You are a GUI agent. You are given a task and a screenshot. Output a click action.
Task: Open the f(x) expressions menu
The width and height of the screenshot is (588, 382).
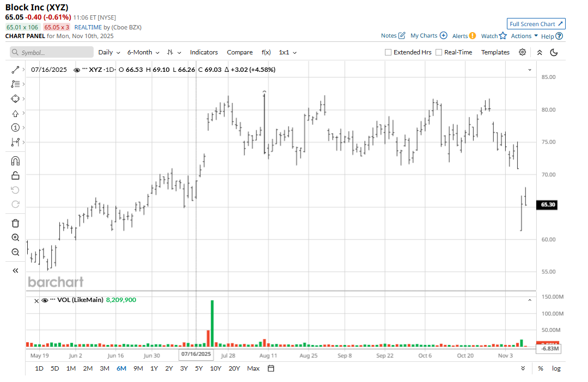[x=266, y=52]
